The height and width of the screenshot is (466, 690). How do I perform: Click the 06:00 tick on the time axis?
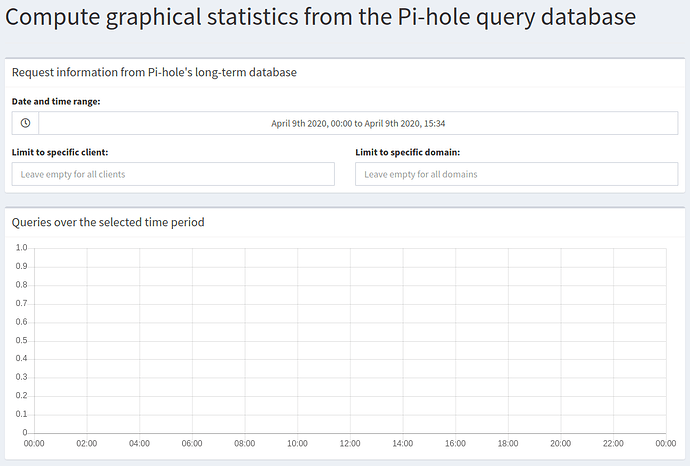(x=192, y=444)
